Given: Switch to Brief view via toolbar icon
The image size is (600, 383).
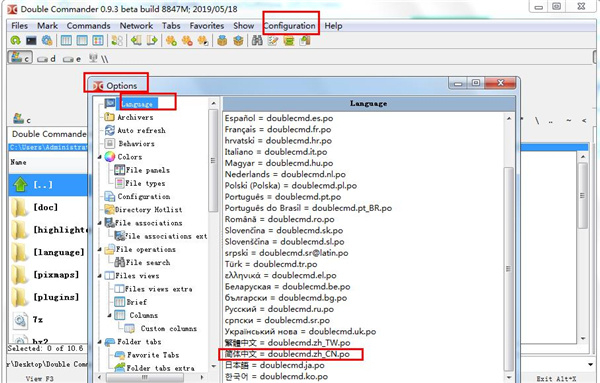Looking at the screenshot, I should pyautogui.click(x=66, y=40).
